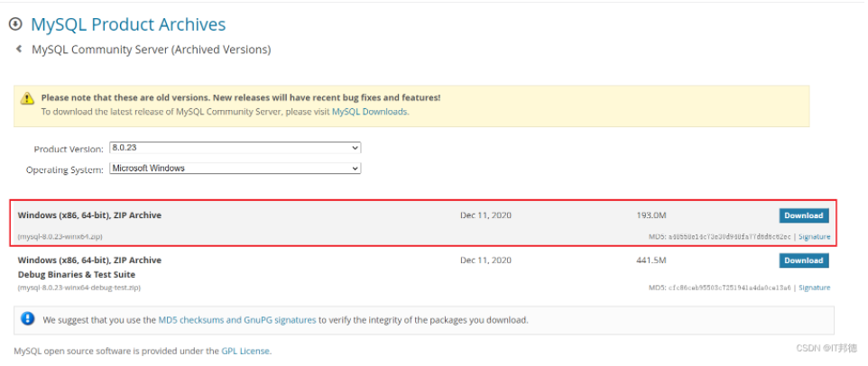The height and width of the screenshot is (366, 868).
Task: Click the 193.0M file size value
Action: tap(651, 215)
